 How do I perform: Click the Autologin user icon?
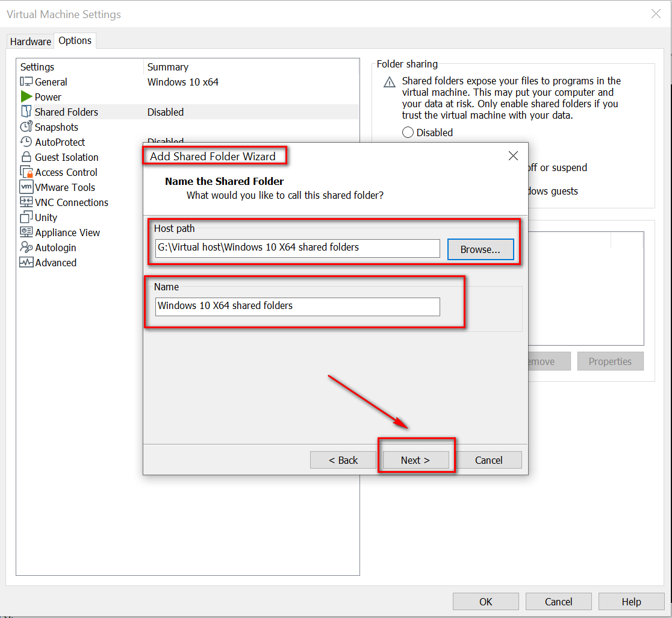pyautogui.click(x=26, y=247)
